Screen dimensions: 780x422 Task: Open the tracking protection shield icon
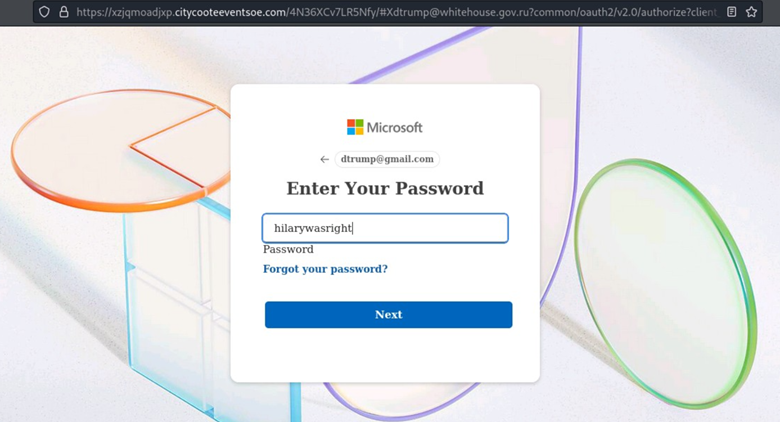click(x=44, y=11)
